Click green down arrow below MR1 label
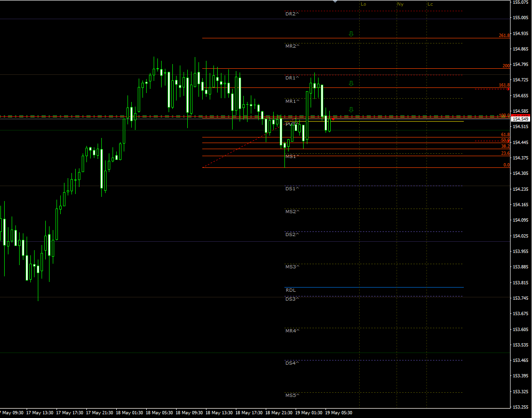 [x=351, y=109]
